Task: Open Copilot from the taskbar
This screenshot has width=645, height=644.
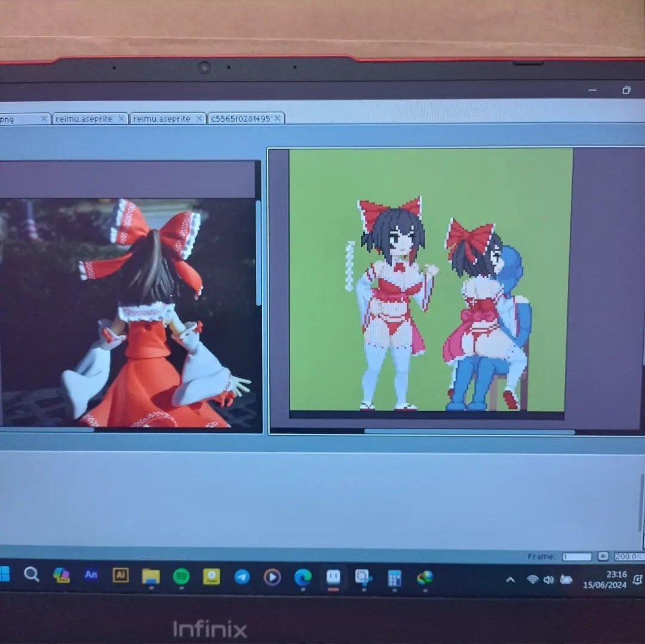Action: click(x=62, y=575)
